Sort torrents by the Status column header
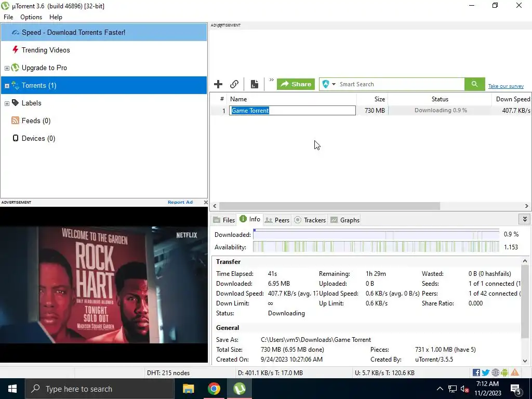The height and width of the screenshot is (399, 532). coord(440,99)
